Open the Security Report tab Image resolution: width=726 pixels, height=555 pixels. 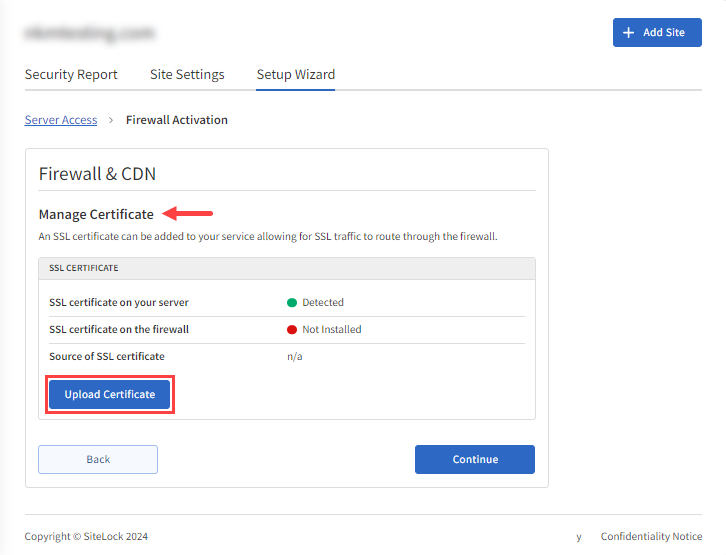pos(71,75)
